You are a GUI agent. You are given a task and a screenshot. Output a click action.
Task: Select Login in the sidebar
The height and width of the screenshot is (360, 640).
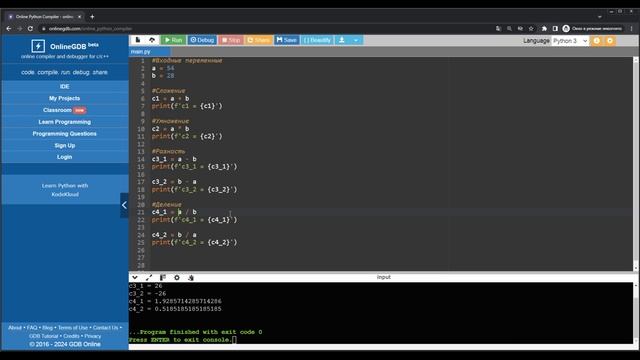(64, 157)
